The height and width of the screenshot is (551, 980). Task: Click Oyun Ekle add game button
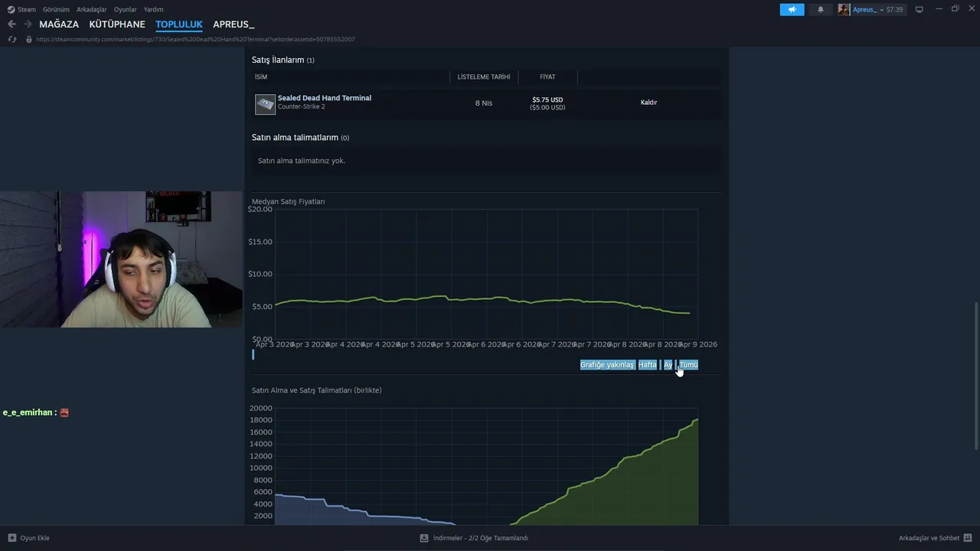28,538
